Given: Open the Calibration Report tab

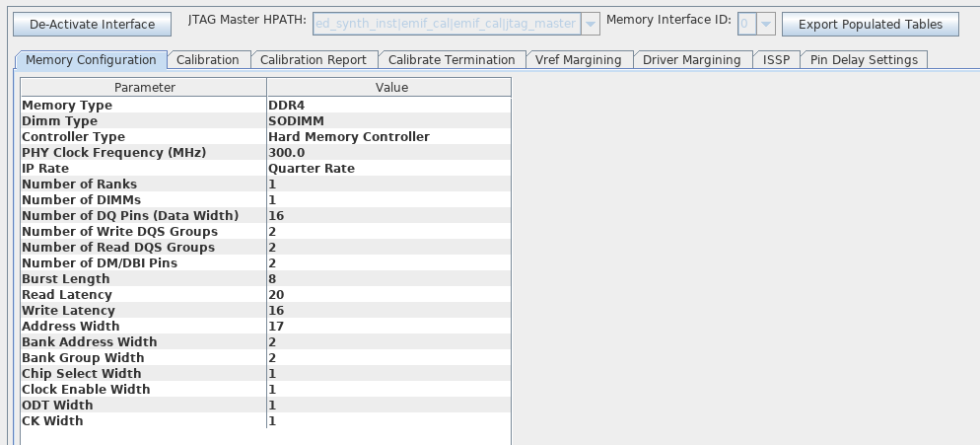Looking at the screenshot, I should pyautogui.click(x=313, y=60).
